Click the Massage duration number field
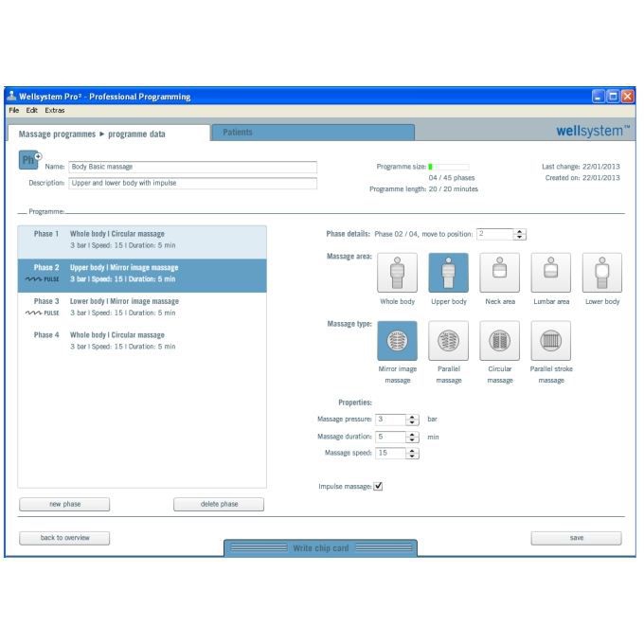The width and height of the screenshot is (644, 644). tap(390, 437)
